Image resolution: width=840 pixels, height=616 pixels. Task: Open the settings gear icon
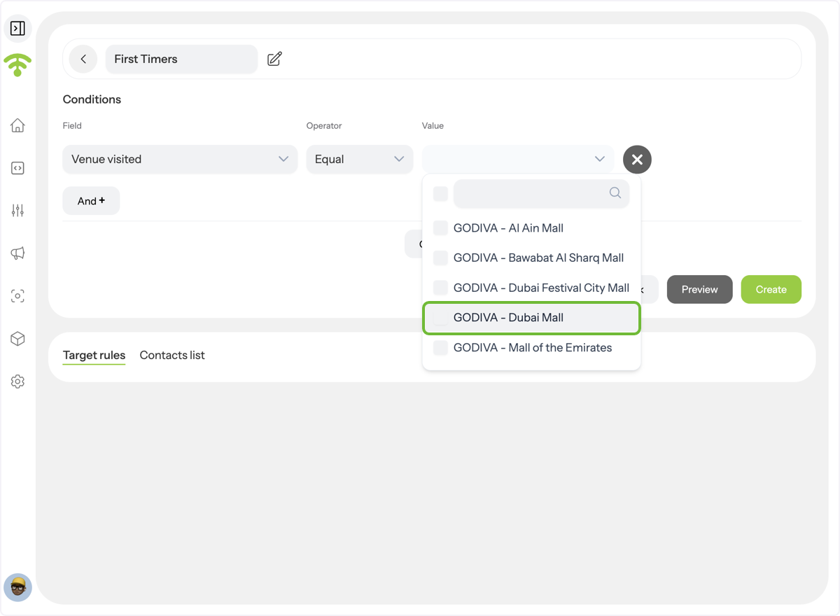click(17, 381)
